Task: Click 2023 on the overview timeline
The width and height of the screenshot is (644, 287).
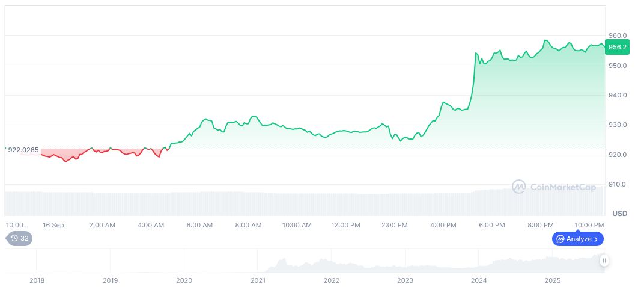Action: click(x=406, y=280)
